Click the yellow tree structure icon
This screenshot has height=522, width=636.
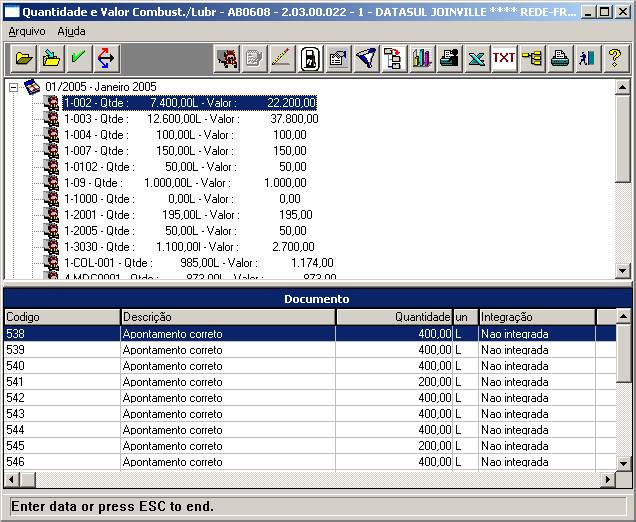point(532,58)
